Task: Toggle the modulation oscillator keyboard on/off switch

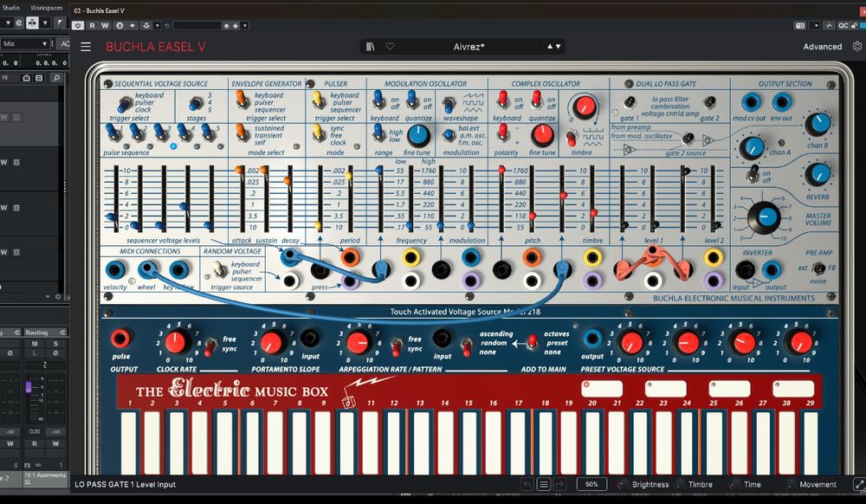Action: tap(378, 100)
